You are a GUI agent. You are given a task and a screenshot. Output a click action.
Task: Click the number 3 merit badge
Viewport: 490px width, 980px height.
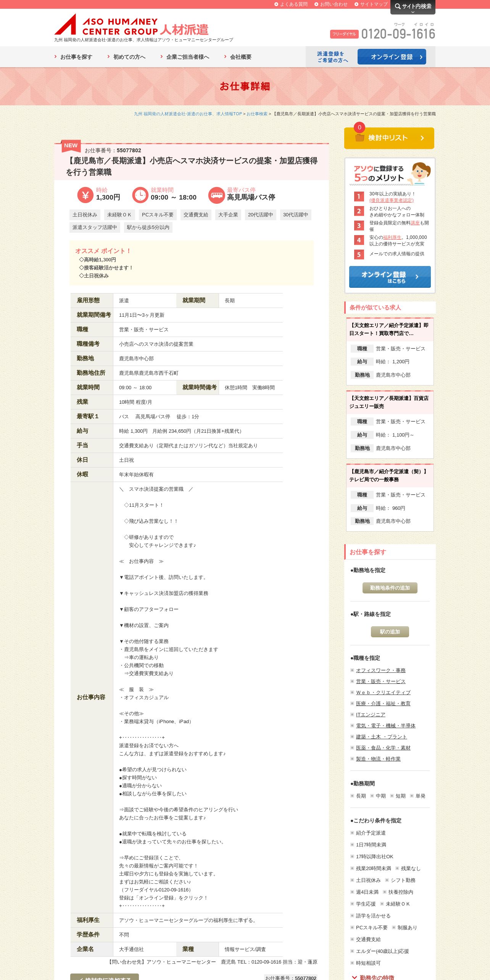click(x=359, y=226)
